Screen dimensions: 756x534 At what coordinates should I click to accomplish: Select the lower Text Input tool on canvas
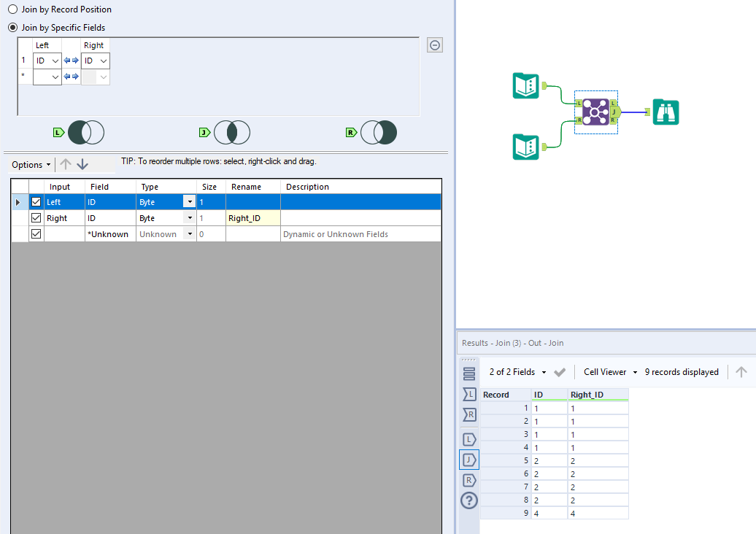click(525, 146)
